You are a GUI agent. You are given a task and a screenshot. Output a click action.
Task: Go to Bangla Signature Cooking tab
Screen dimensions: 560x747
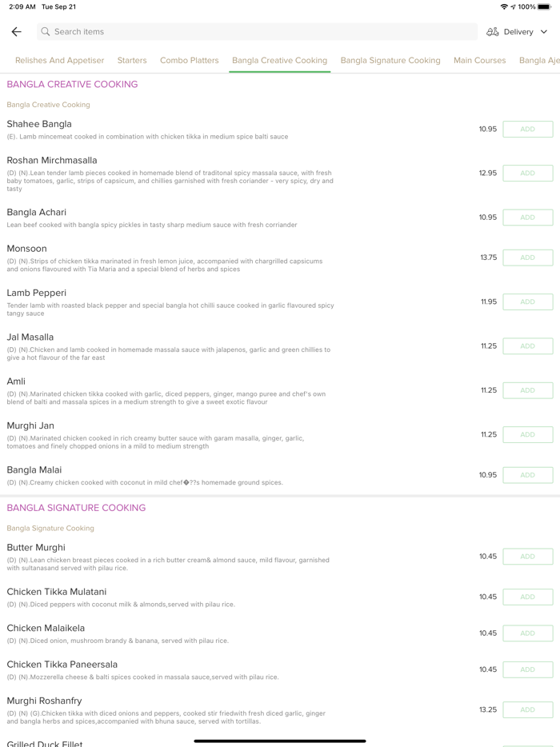pos(390,60)
